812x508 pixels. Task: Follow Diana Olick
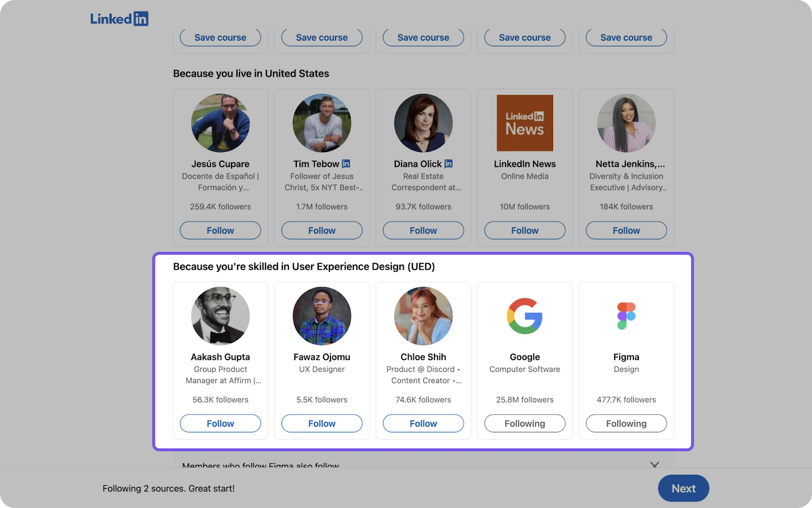(423, 230)
